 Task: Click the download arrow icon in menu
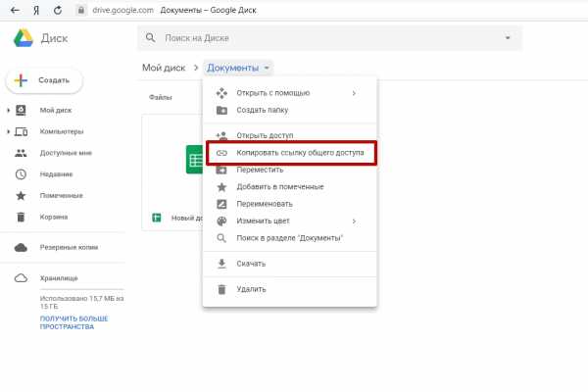coord(221,264)
